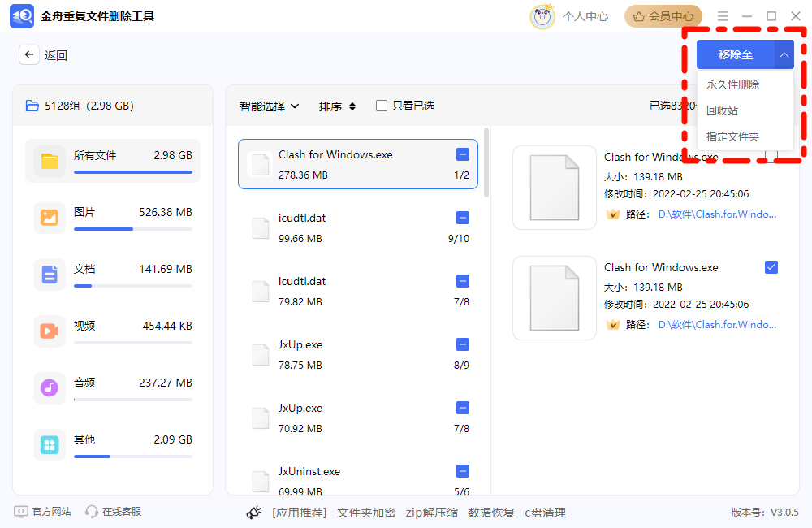
Task: Click the 官方网站 monitor icon
Action: tap(21, 512)
